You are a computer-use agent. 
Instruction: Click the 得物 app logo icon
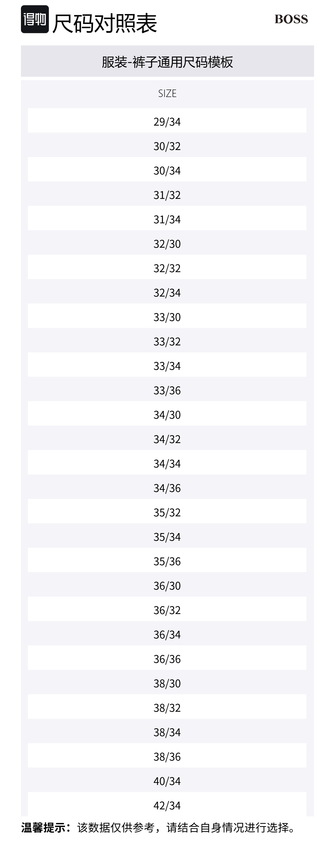35,19
